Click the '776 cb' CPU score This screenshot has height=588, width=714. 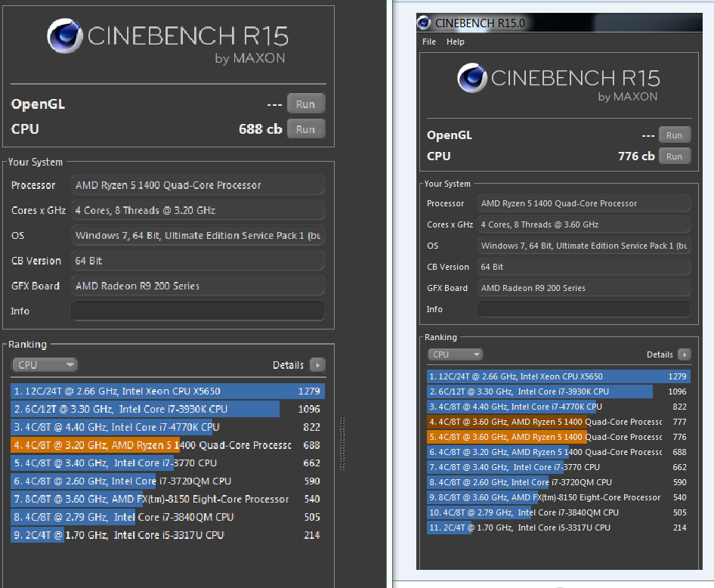[x=636, y=156]
